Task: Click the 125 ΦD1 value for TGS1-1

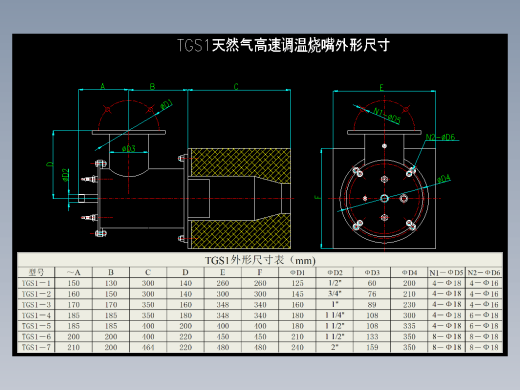Action: click(x=297, y=283)
